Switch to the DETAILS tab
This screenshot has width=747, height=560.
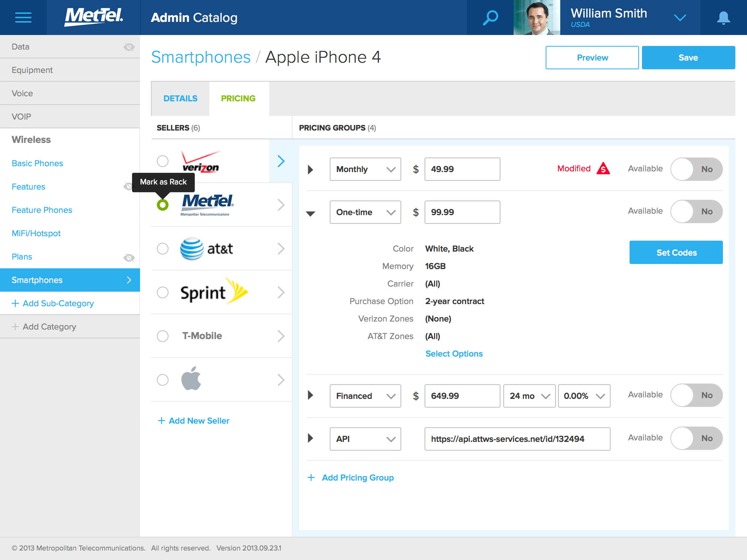tap(180, 98)
